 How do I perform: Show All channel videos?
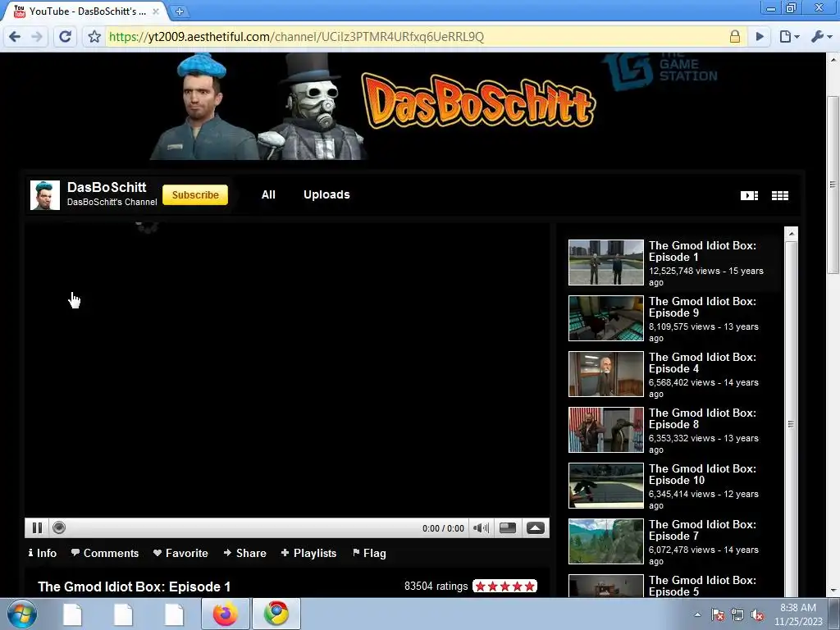coord(268,194)
